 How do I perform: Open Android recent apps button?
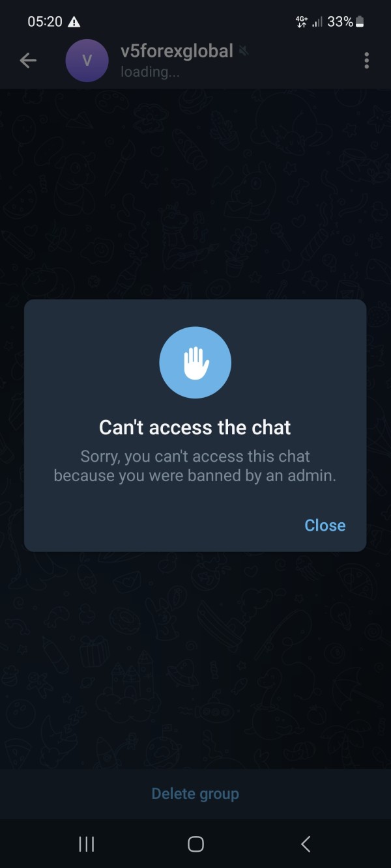pyautogui.click(x=86, y=844)
